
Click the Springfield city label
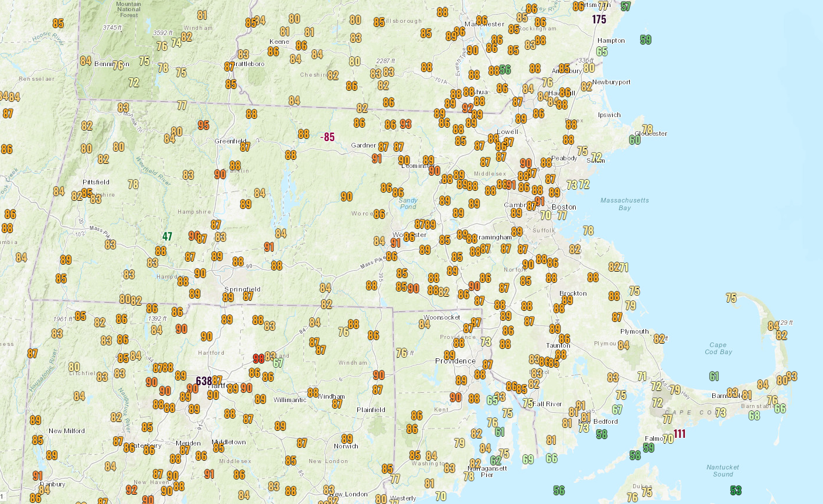tap(243, 290)
